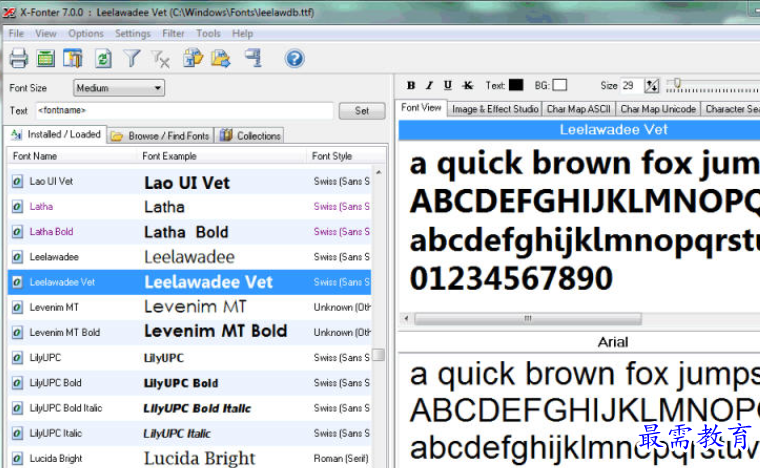Switch to Browse / Find Fonts tab
Image resolution: width=760 pixels, height=468 pixels.
pos(161,136)
